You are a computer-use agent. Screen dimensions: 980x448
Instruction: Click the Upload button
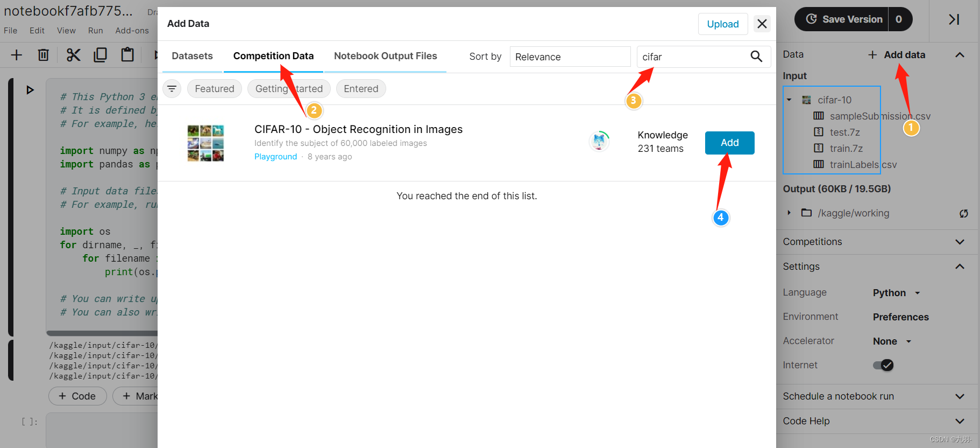coord(723,24)
